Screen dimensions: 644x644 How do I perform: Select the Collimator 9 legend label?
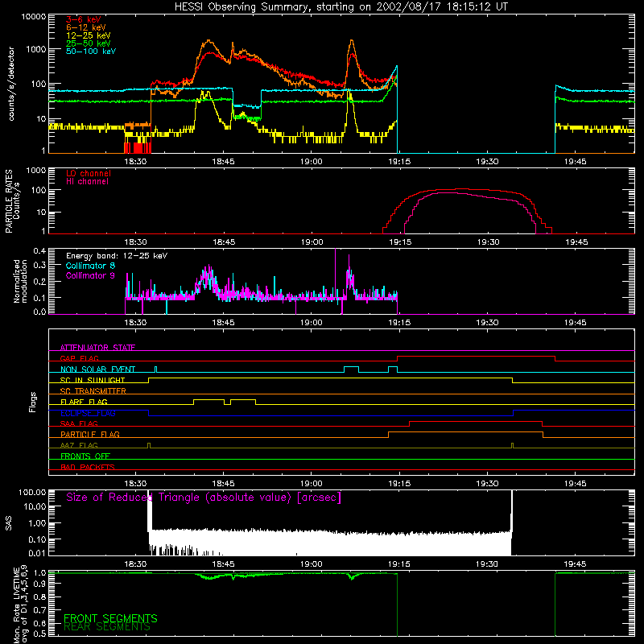90,275
